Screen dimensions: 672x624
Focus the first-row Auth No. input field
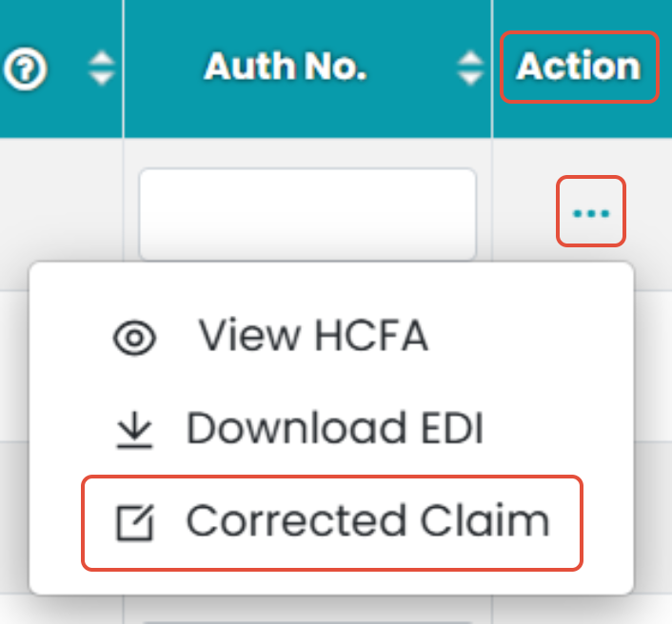click(x=306, y=213)
